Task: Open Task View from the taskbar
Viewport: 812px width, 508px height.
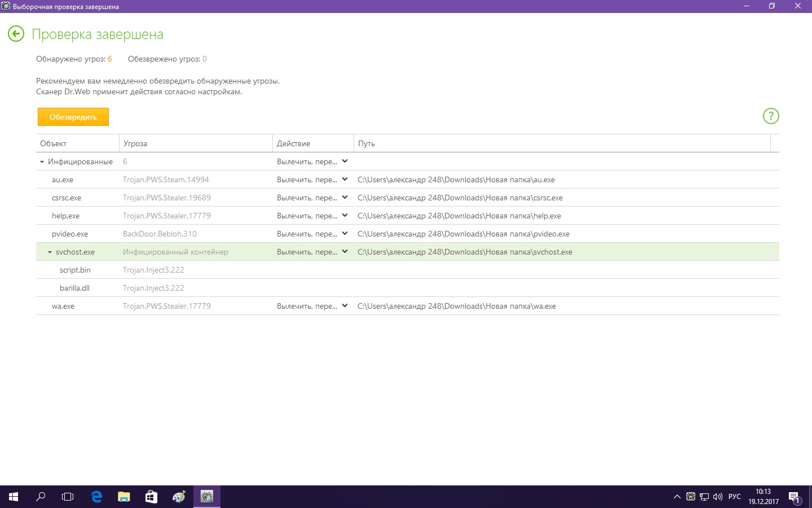Action: click(x=68, y=497)
